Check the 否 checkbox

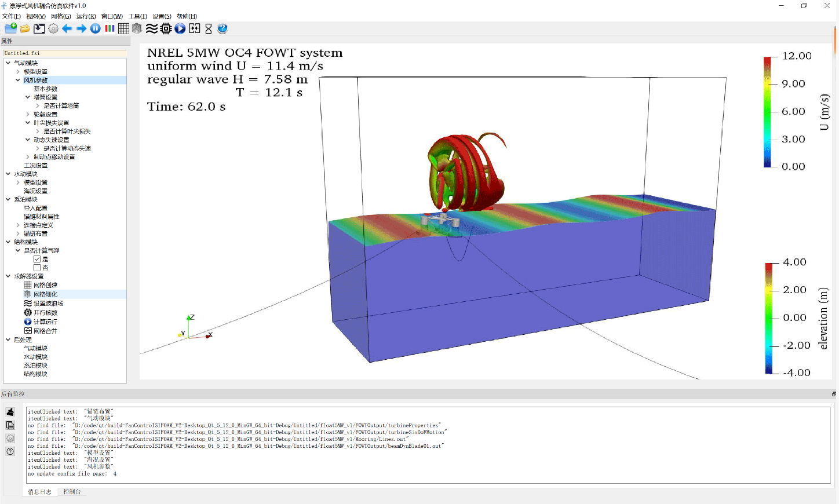(37, 268)
